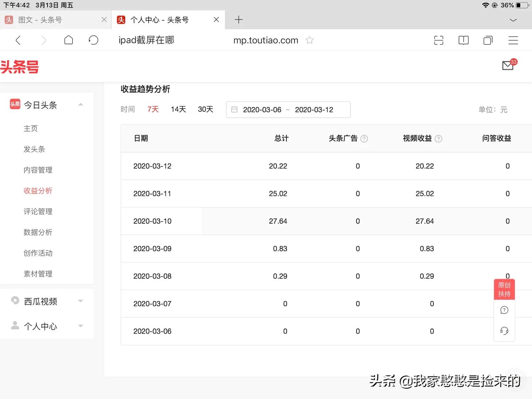Expand the 西瓜视频 sidebar section
This screenshot has width=532, height=399.
click(81, 301)
